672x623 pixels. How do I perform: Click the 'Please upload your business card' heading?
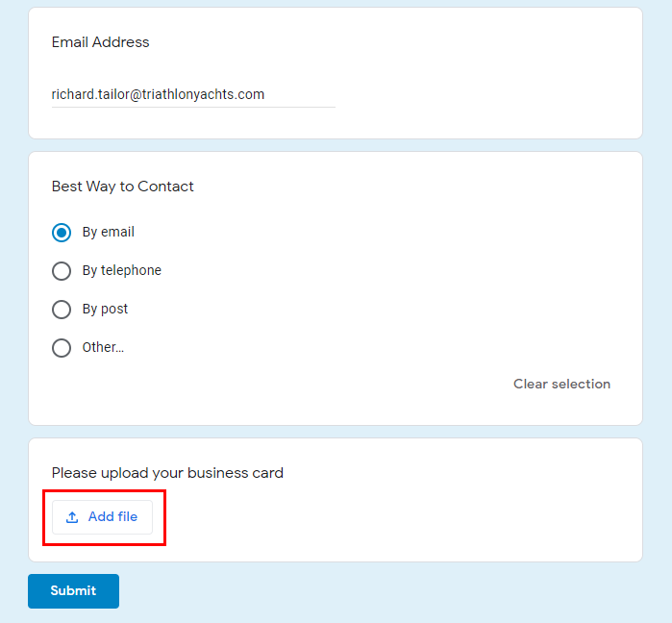(167, 473)
